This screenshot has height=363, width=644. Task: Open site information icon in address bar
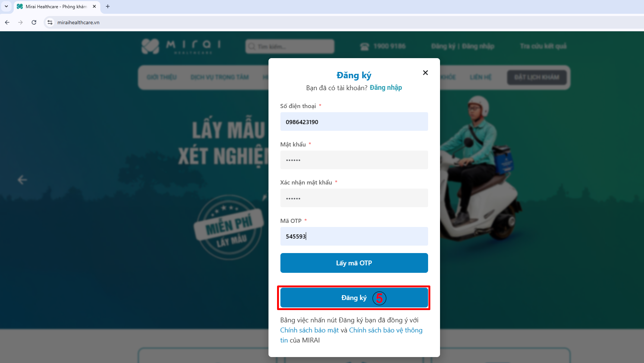pos(50,22)
